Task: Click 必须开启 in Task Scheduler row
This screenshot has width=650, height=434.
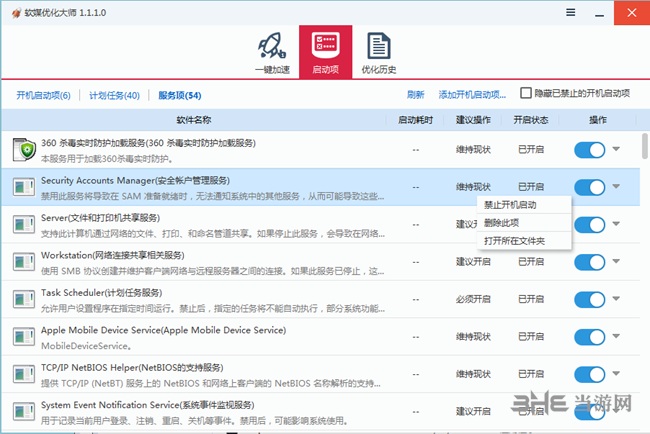Action: click(x=473, y=299)
